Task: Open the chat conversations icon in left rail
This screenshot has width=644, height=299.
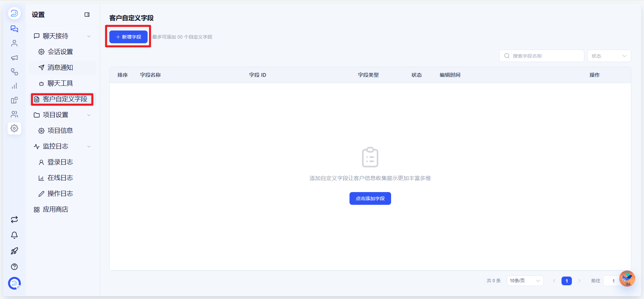Action: [14, 29]
